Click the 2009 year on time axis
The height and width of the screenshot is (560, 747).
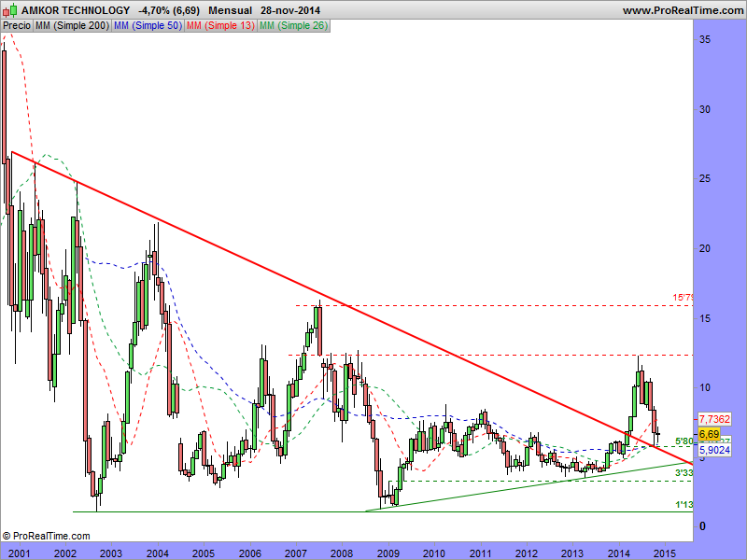[x=388, y=553]
